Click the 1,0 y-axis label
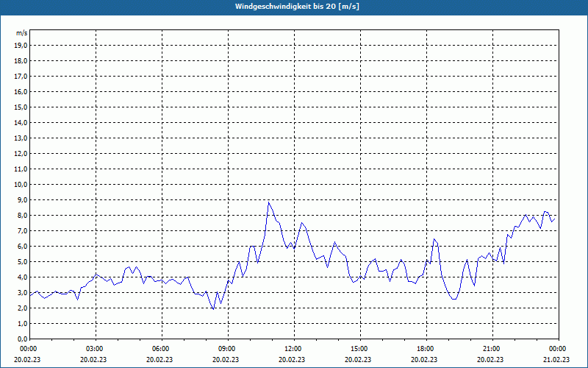The height and width of the screenshot is (368, 588). point(23,324)
